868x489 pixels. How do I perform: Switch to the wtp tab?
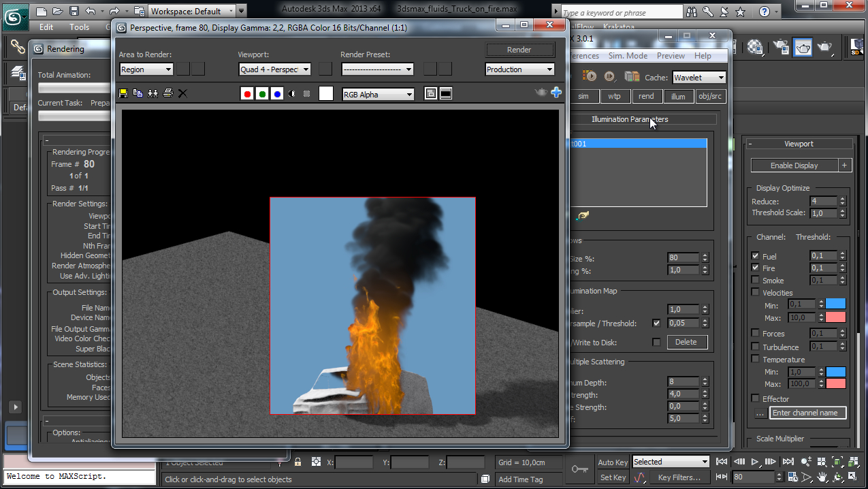pos(615,97)
